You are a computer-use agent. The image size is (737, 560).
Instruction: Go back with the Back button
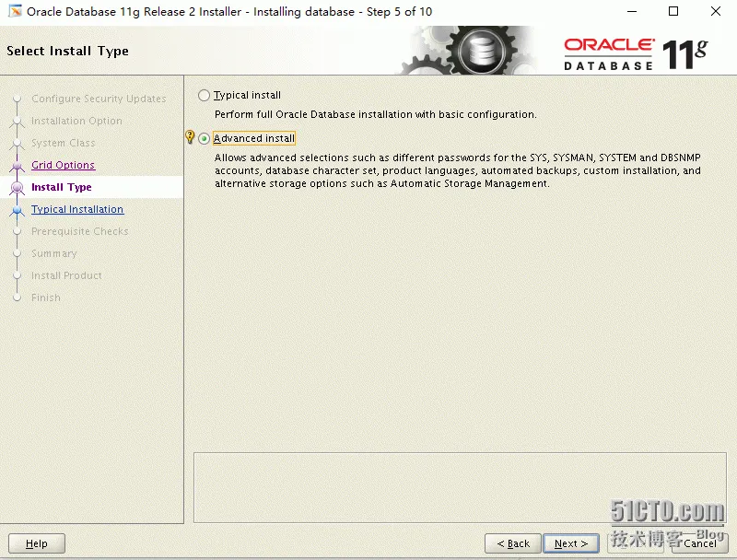click(513, 543)
